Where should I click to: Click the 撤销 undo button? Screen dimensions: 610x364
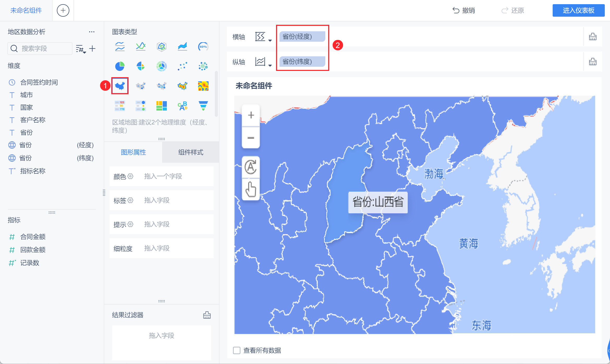463,10
